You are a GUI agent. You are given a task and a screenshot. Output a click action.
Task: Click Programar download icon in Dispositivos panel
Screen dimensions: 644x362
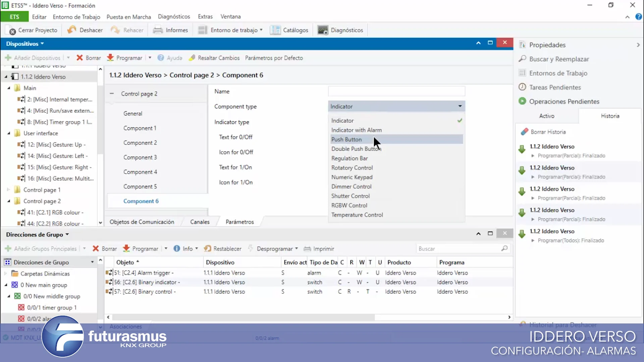pos(110,58)
